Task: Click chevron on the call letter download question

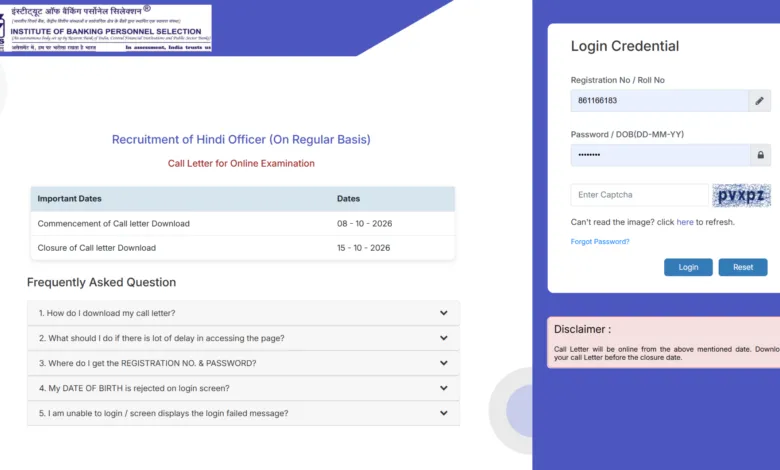Action: point(443,313)
